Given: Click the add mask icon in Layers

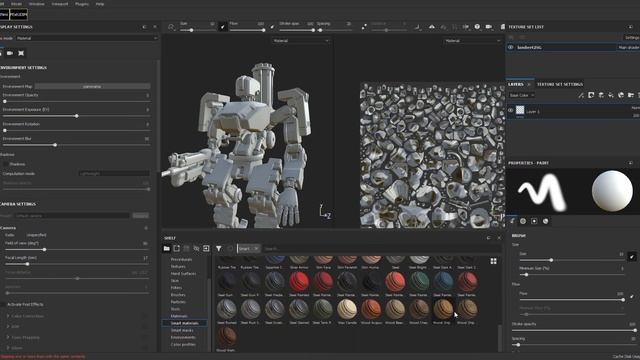Looking at the screenshot, I should coord(591,95).
